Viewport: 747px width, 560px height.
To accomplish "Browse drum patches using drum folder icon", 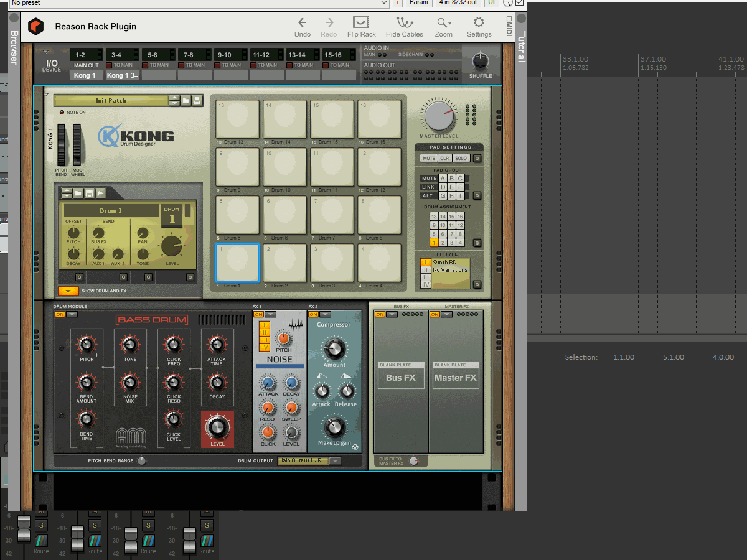I will [78, 194].
